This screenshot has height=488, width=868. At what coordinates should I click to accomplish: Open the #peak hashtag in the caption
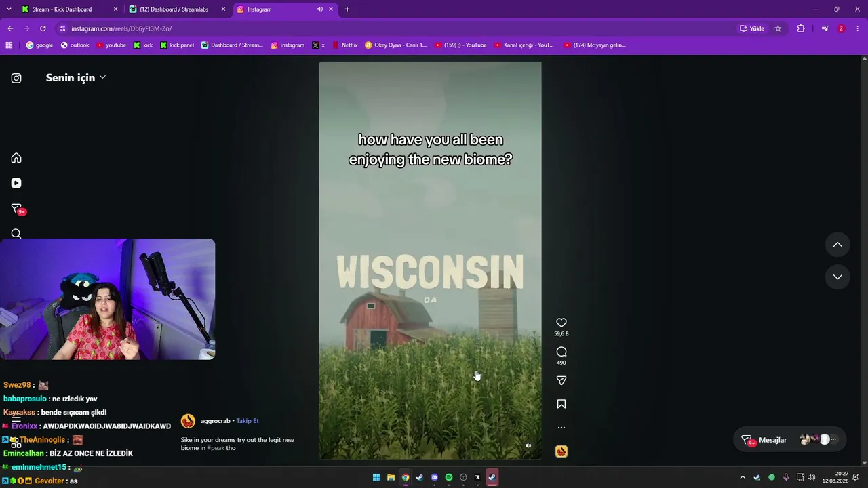pyautogui.click(x=216, y=448)
